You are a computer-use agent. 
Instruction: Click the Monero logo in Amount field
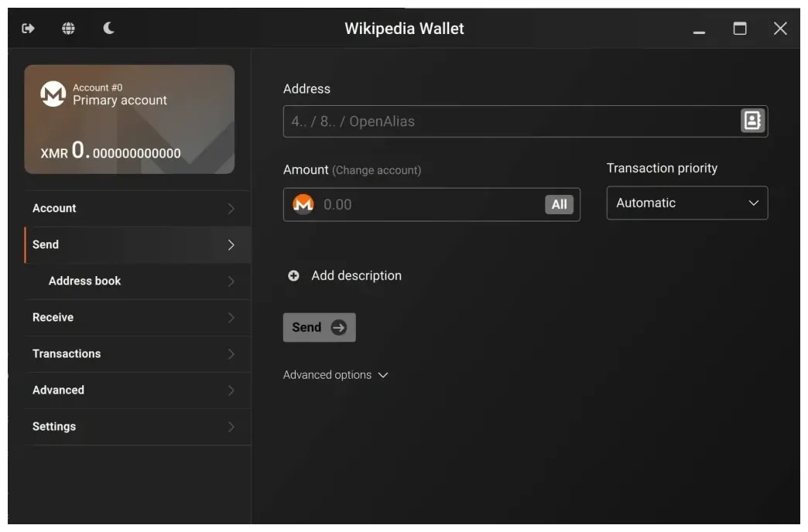tap(303, 204)
